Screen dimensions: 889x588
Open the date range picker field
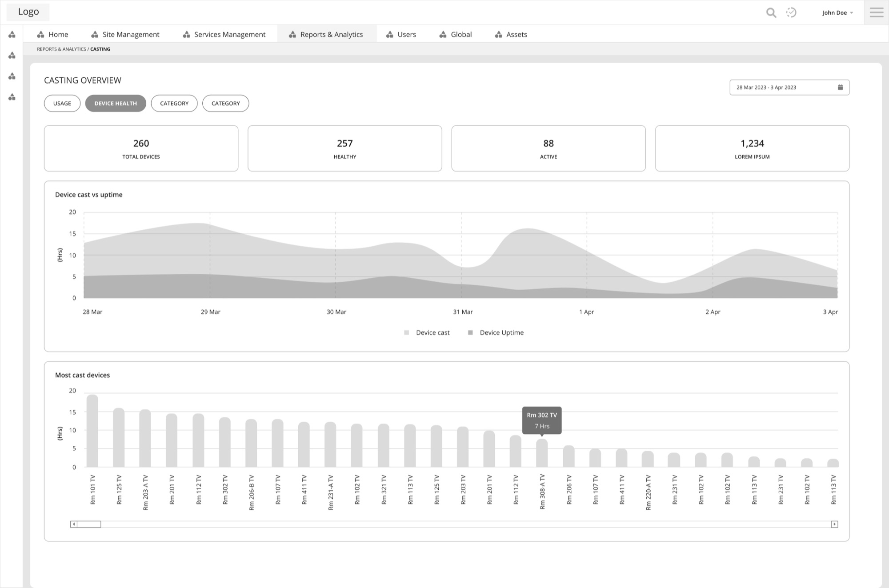pyautogui.click(x=789, y=87)
